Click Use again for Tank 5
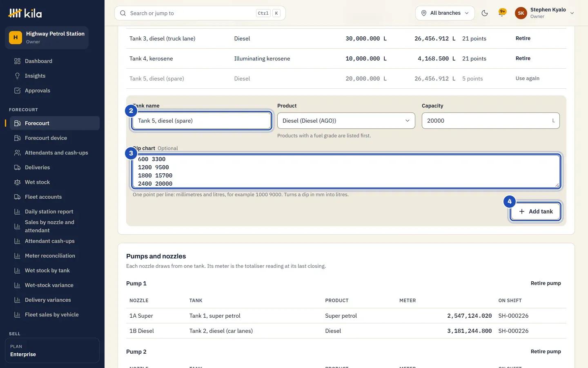The width and height of the screenshot is (588, 368). pyautogui.click(x=527, y=79)
